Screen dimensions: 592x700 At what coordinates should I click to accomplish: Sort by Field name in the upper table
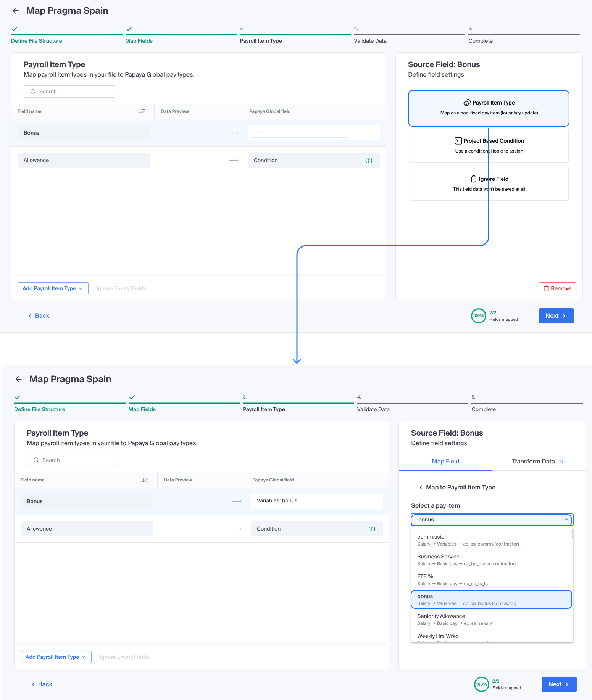tap(142, 111)
